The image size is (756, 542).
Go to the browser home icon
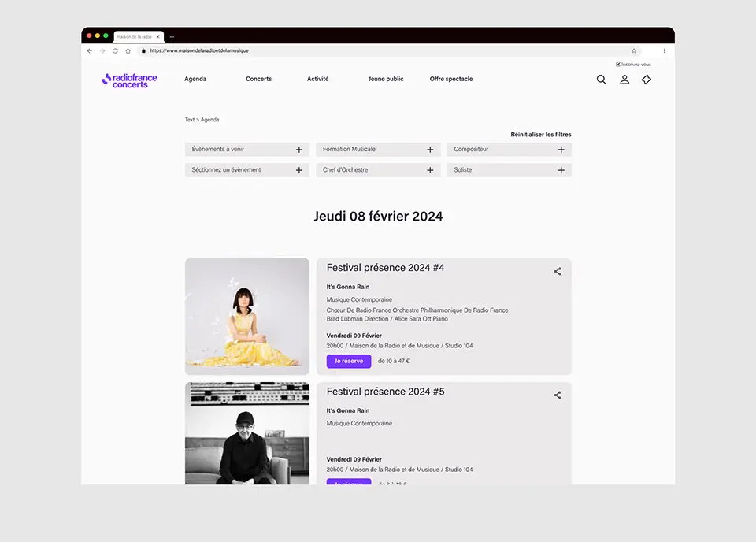pyautogui.click(x=128, y=50)
